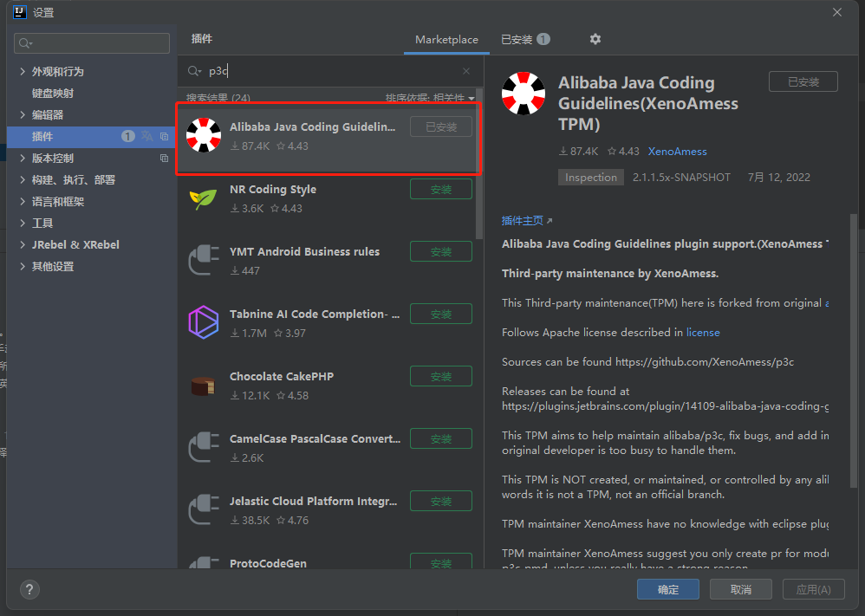Click the large Alibaba plugin logo in details

[524, 94]
